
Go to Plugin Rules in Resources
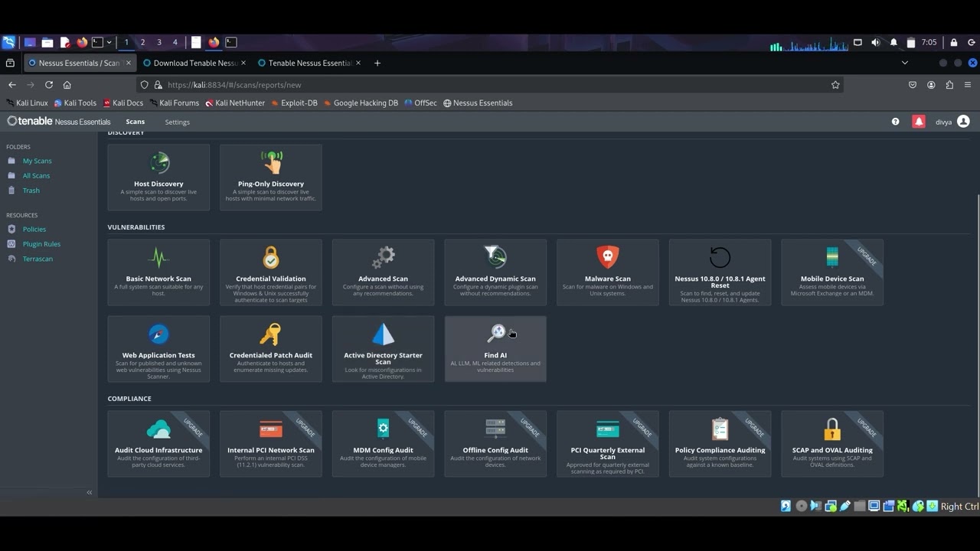[x=41, y=244]
